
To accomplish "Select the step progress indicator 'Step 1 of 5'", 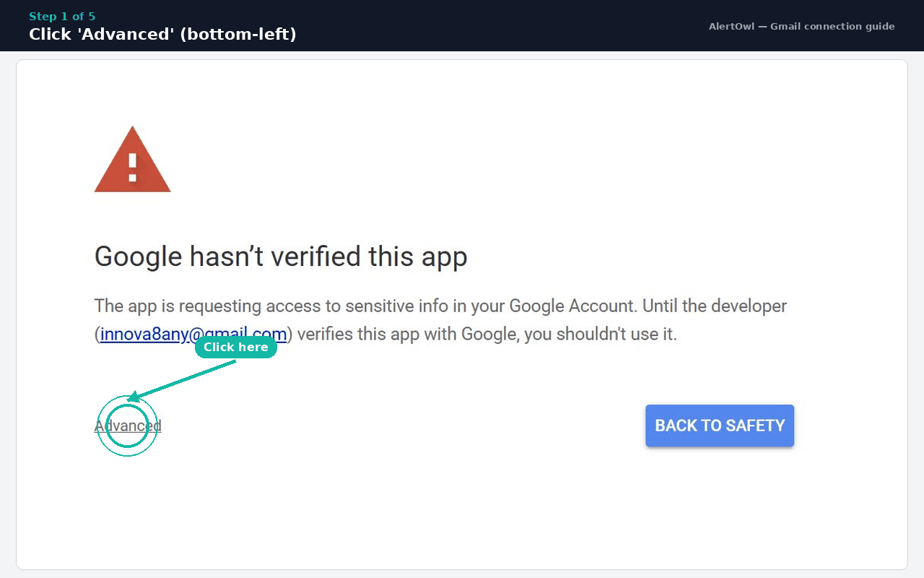I will click(61, 16).
